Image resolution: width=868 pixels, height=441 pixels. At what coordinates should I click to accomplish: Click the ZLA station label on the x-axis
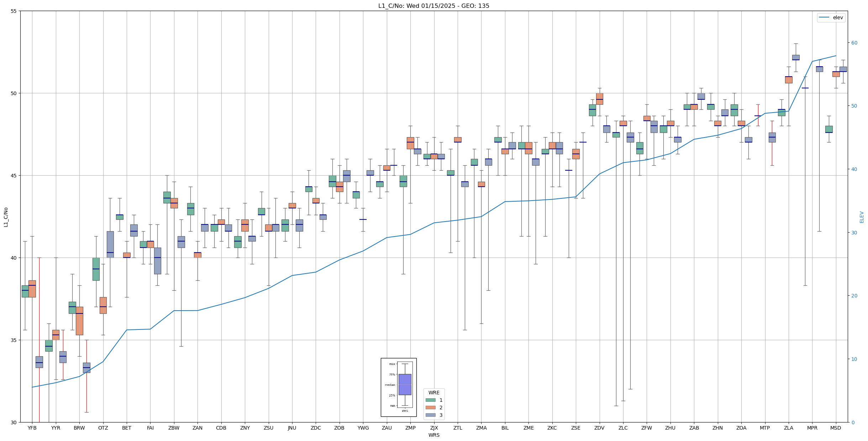tap(788, 428)
